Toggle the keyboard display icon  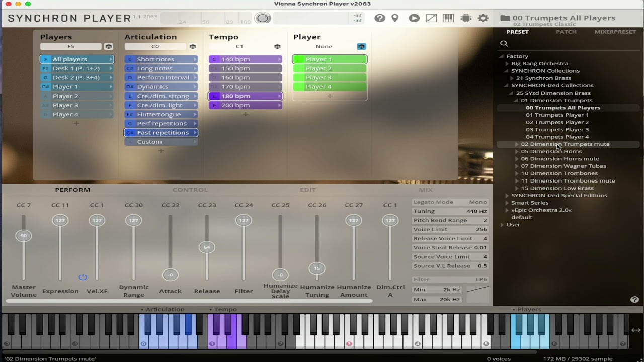tap(448, 18)
